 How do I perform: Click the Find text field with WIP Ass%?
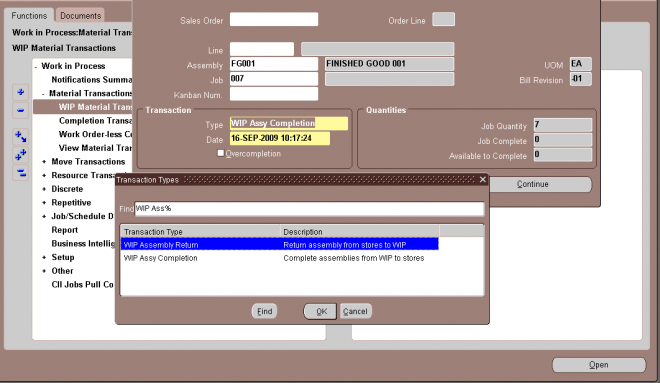pyautogui.click(x=309, y=209)
